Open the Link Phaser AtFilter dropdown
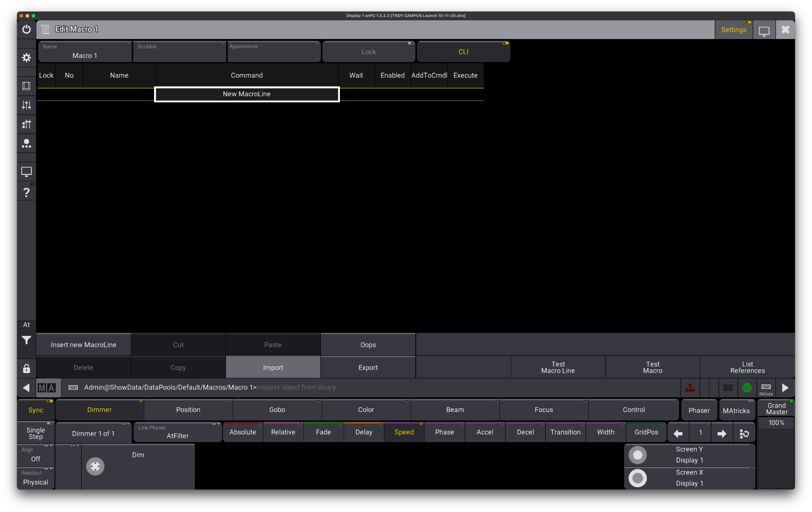The height and width of the screenshot is (512, 812). click(x=178, y=432)
